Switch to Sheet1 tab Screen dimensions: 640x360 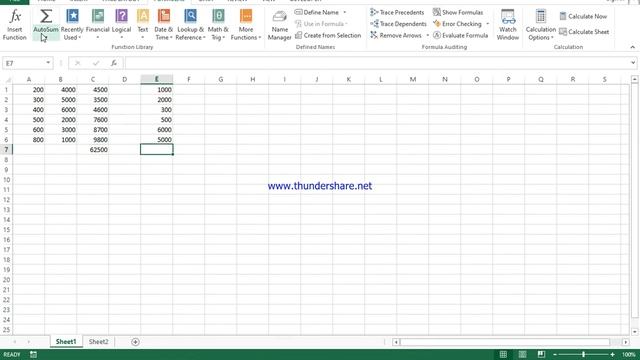click(66, 342)
